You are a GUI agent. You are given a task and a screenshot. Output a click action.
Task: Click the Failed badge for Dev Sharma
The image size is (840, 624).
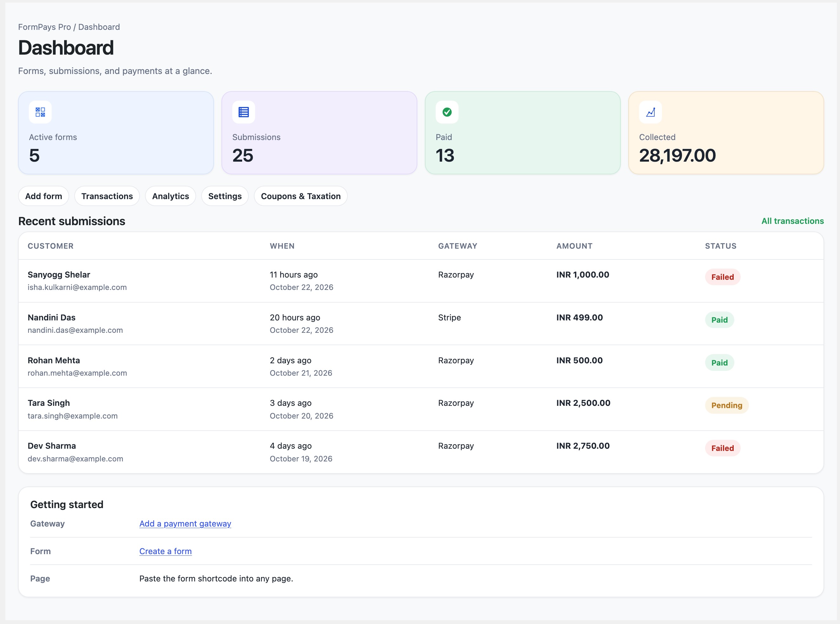[x=723, y=448]
